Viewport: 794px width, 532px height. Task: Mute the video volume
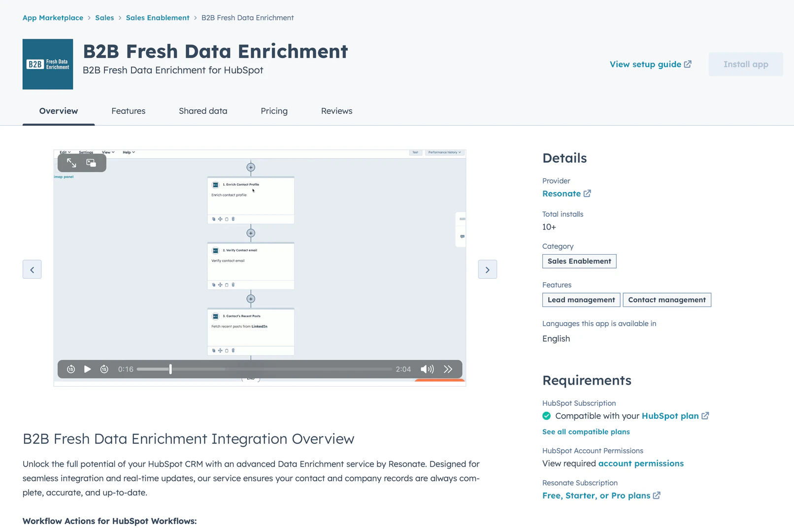coord(427,369)
